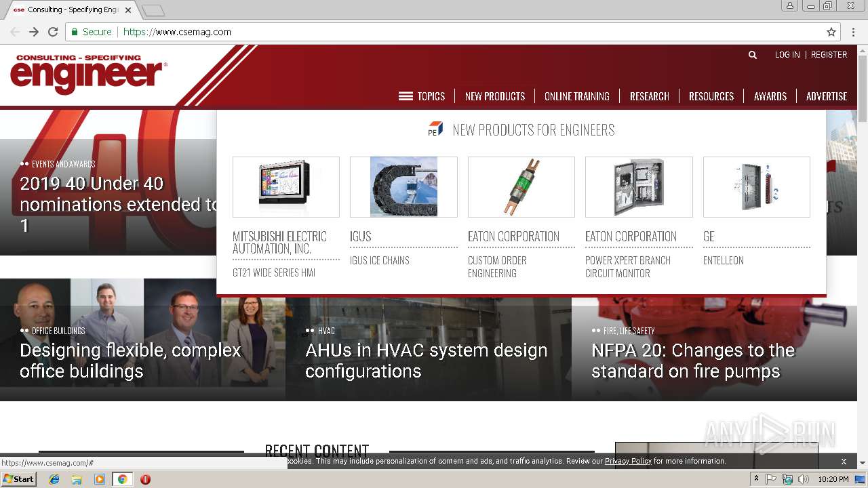868x488 pixels.
Task: Show hidden tray icons arrow
Action: (756, 479)
